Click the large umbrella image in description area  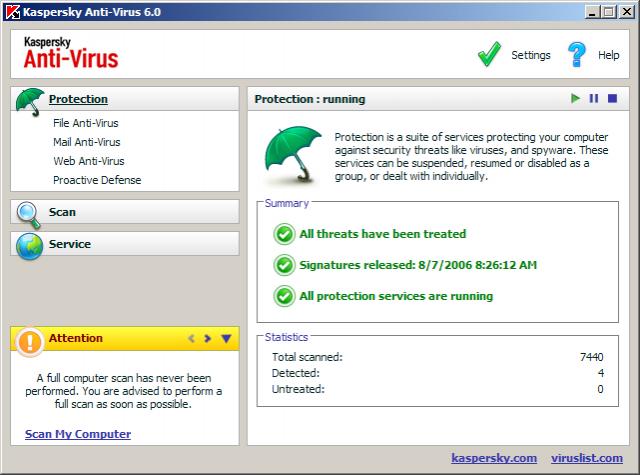[293, 155]
